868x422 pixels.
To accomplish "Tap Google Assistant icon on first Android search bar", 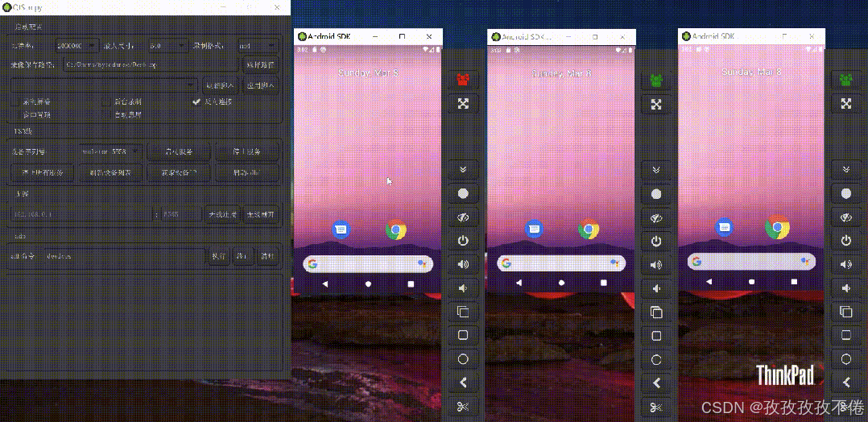I will coord(423,263).
